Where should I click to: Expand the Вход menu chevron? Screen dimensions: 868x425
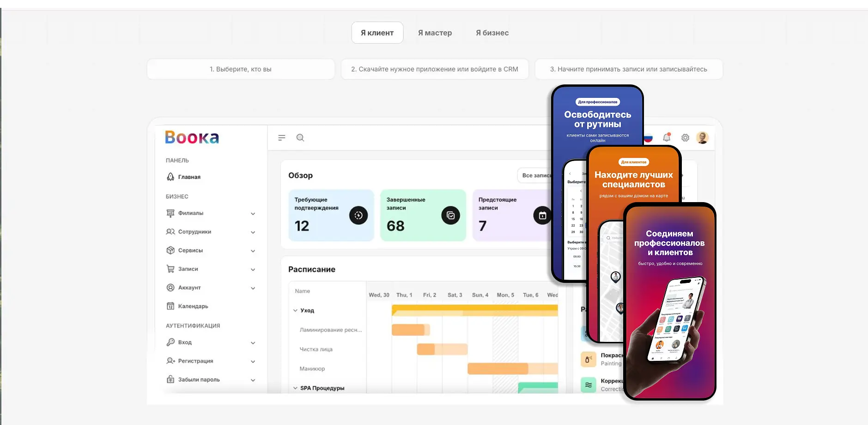pos(253,343)
